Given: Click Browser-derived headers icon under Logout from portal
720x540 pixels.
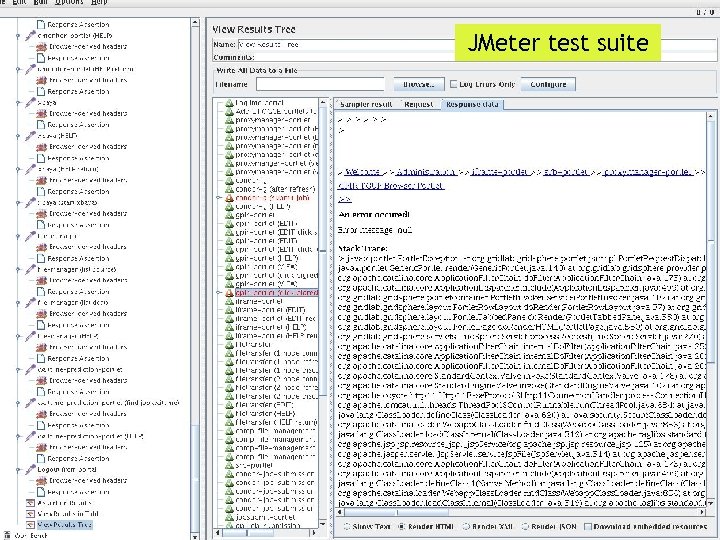Looking at the screenshot, I should [41, 480].
